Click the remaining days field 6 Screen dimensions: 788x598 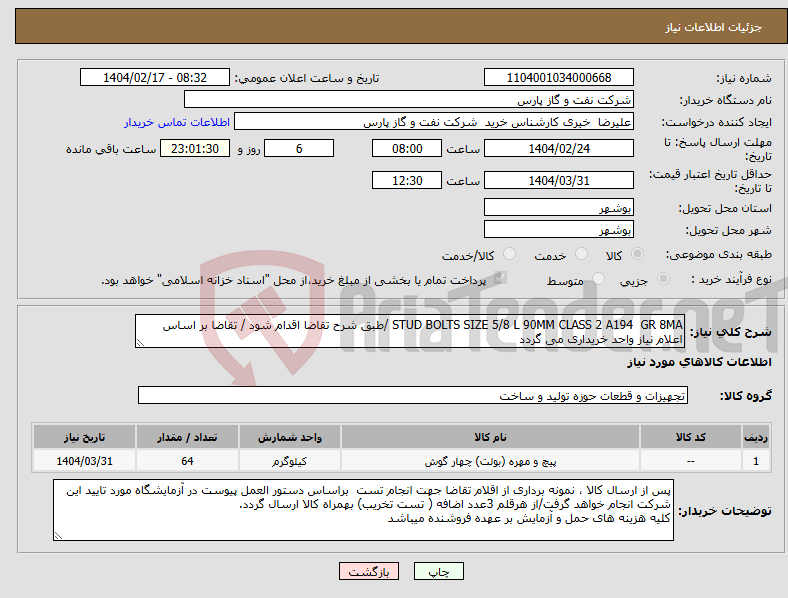point(299,148)
